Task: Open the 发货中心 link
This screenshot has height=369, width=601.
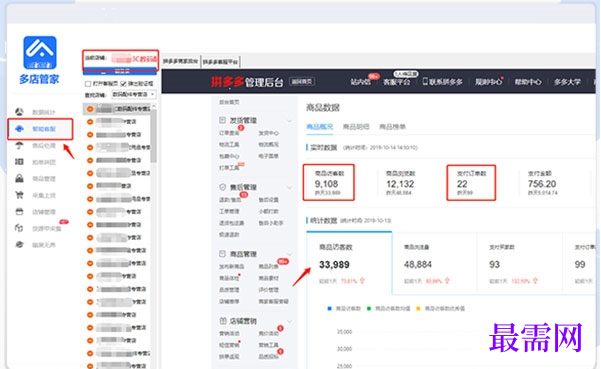Action: tap(268, 133)
